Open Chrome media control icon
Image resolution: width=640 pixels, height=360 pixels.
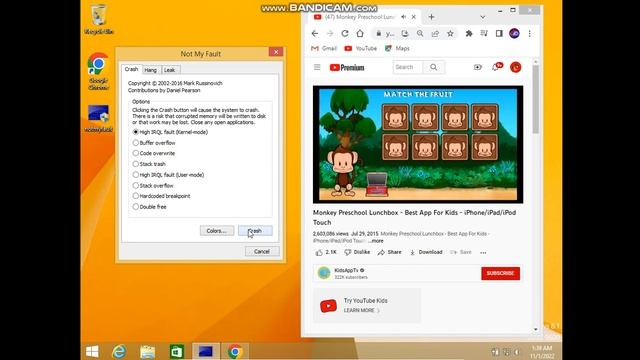point(484,33)
